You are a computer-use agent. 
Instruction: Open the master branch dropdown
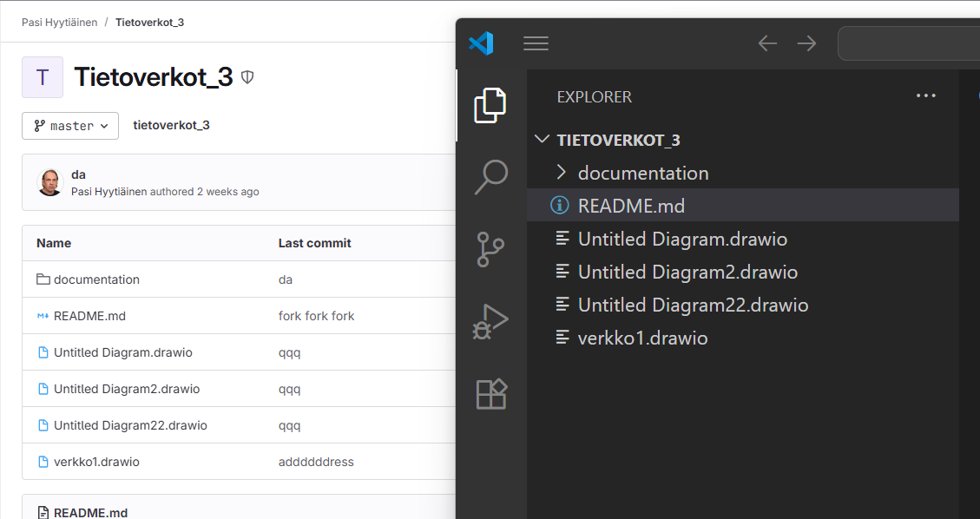[x=70, y=126]
